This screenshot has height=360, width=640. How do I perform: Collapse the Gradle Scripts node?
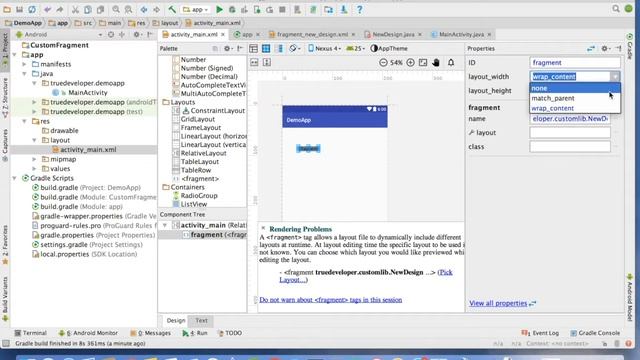coord(15,178)
